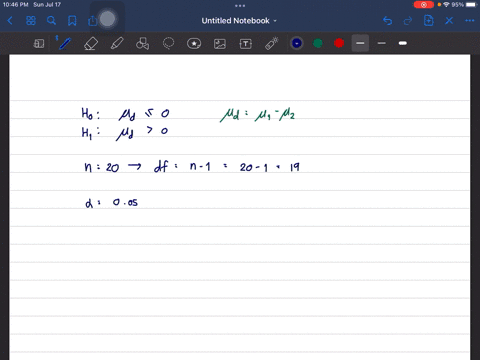Open the Elements sticker tool

tap(194, 43)
